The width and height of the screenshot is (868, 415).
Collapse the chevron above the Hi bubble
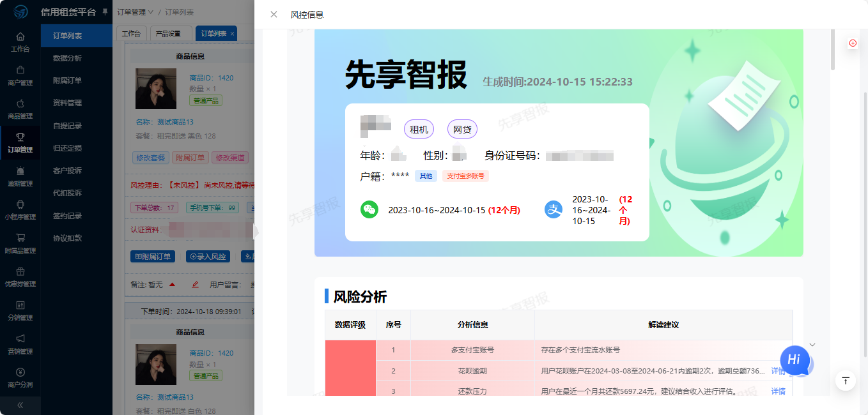(x=812, y=345)
